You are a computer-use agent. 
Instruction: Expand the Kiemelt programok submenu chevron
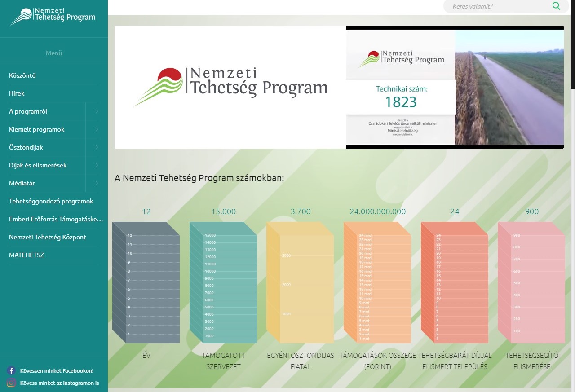[x=97, y=129]
